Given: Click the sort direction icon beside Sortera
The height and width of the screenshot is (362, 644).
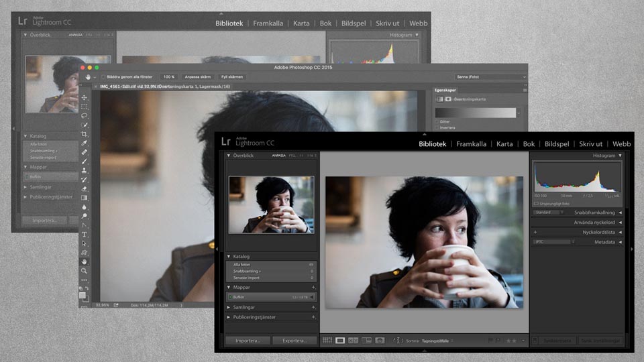Looking at the screenshot, I should [x=398, y=341].
